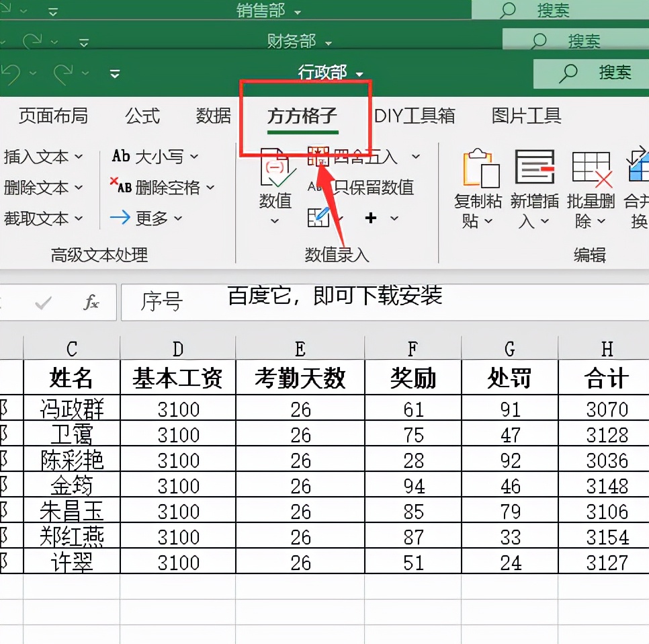The width and height of the screenshot is (649, 644).
Task: Click fx Insert Function icon
Action: coord(91,303)
